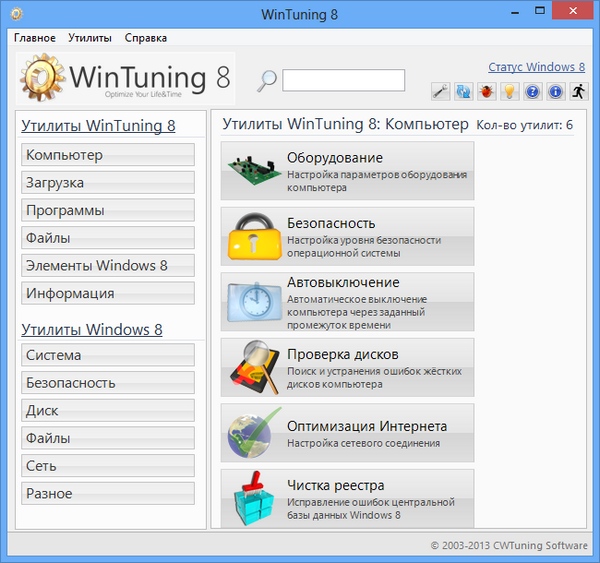The height and width of the screenshot is (563, 600).
Task: Click the Утилиты Windows 8 heading link
Action: click(x=92, y=330)
